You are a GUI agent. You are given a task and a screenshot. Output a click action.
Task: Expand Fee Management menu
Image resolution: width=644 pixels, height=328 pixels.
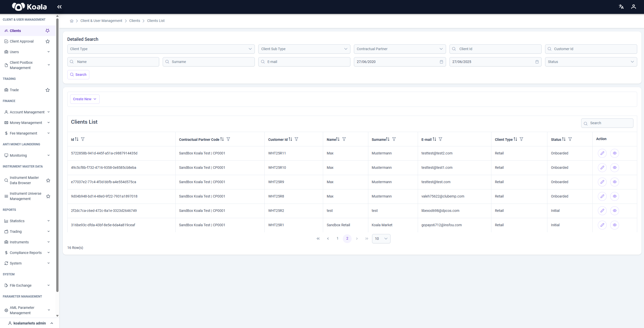(28, 133)
